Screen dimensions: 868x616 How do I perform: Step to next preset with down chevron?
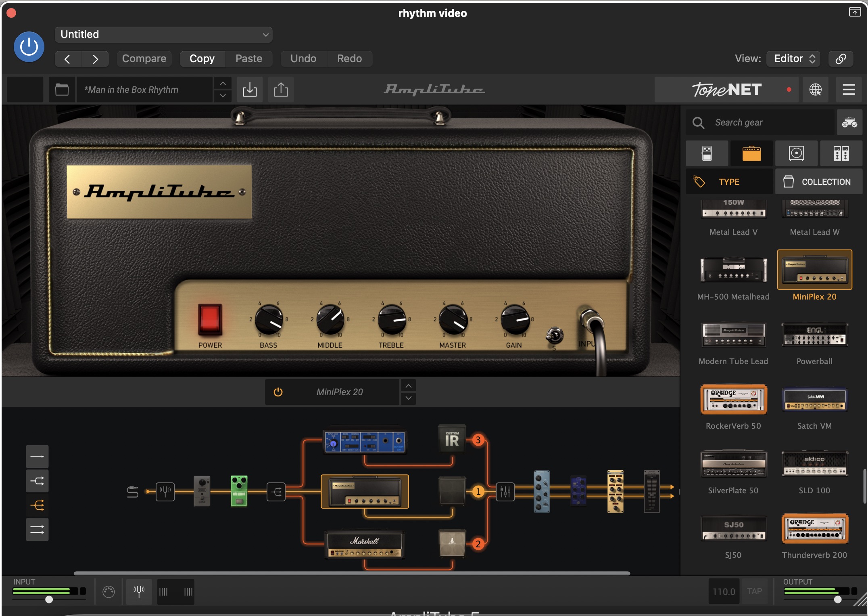pos(223,96)
